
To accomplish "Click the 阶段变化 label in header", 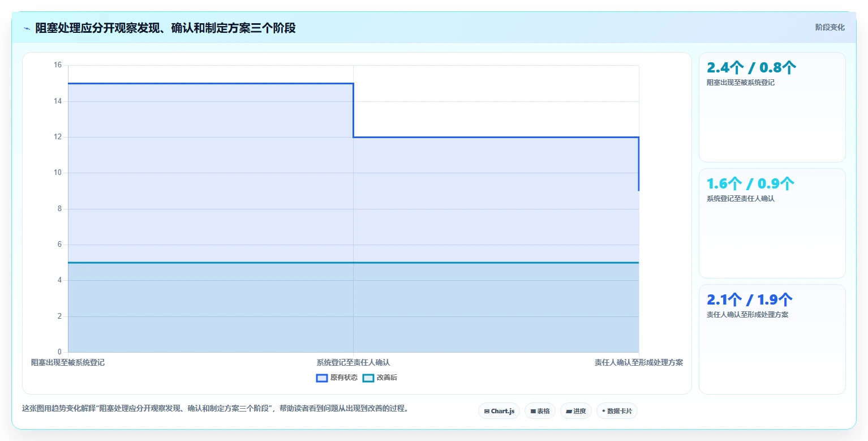I will (830, 27).
